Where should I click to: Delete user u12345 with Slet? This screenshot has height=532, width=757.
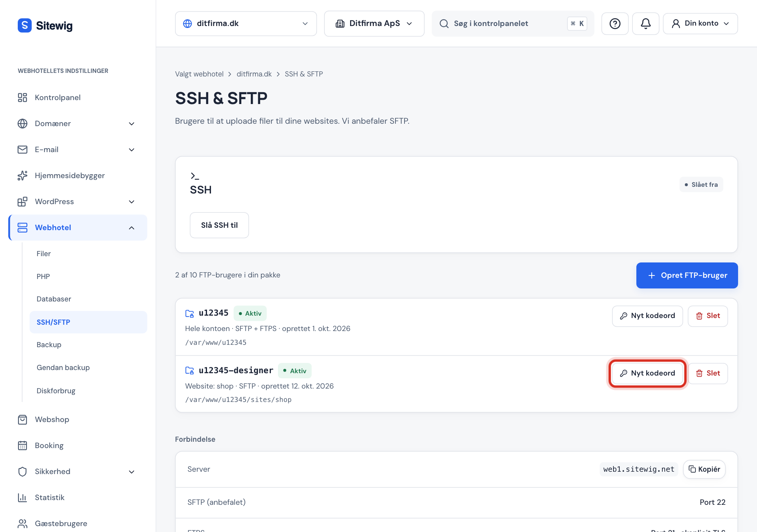pos(708,316)
